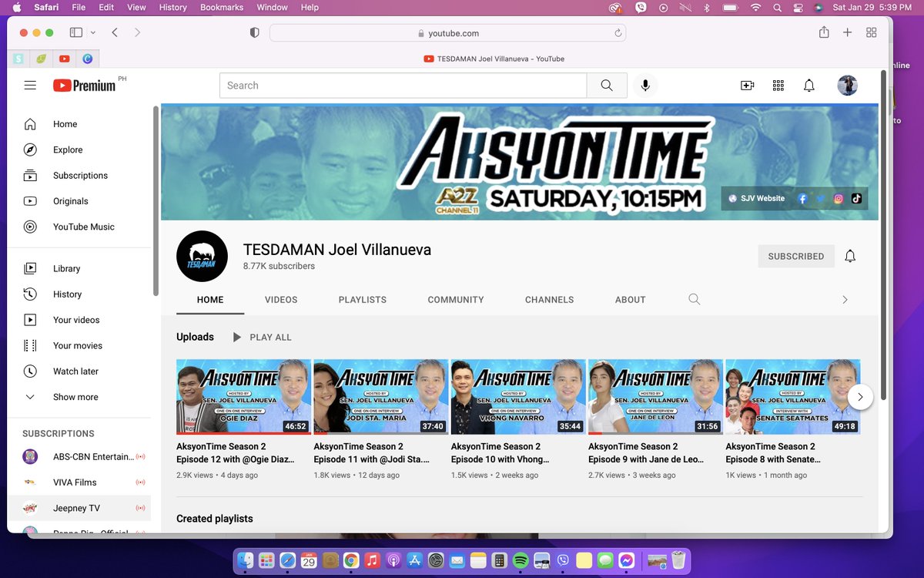Click the TESDAMAN channel avatar
This screenshot has width=924, height=578.
202,256
